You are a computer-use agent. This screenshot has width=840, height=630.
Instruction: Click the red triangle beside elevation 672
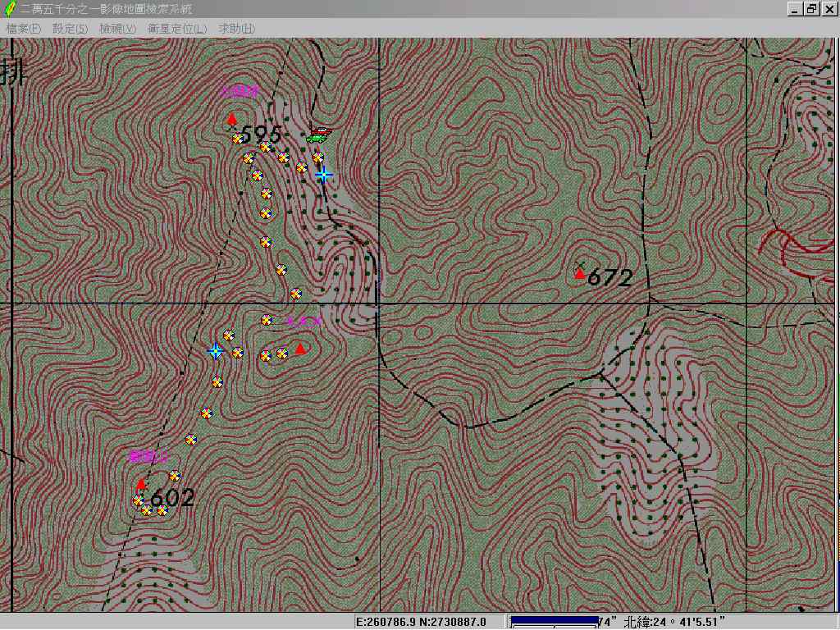tap(580, 275)
